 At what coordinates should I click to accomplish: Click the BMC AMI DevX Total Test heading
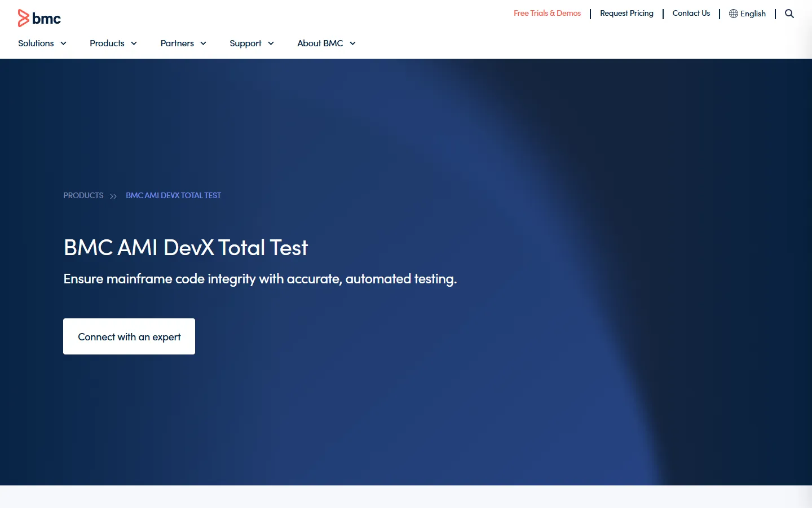click(x=186, y=248)
